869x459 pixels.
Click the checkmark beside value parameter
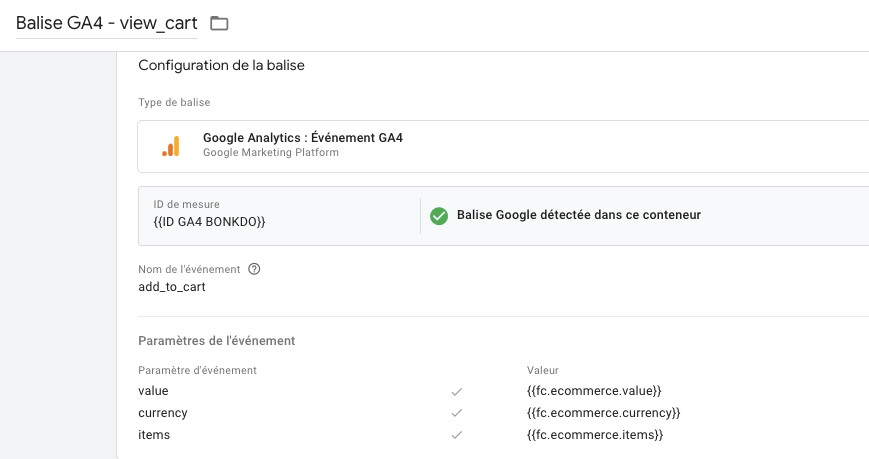point(457,392)
